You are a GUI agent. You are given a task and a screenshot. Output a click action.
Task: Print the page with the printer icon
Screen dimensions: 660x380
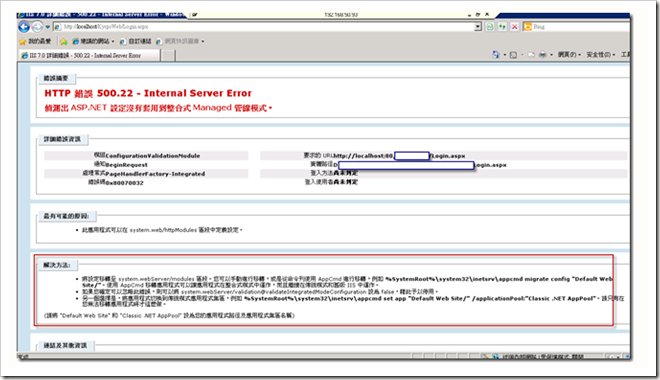point(543,55)
